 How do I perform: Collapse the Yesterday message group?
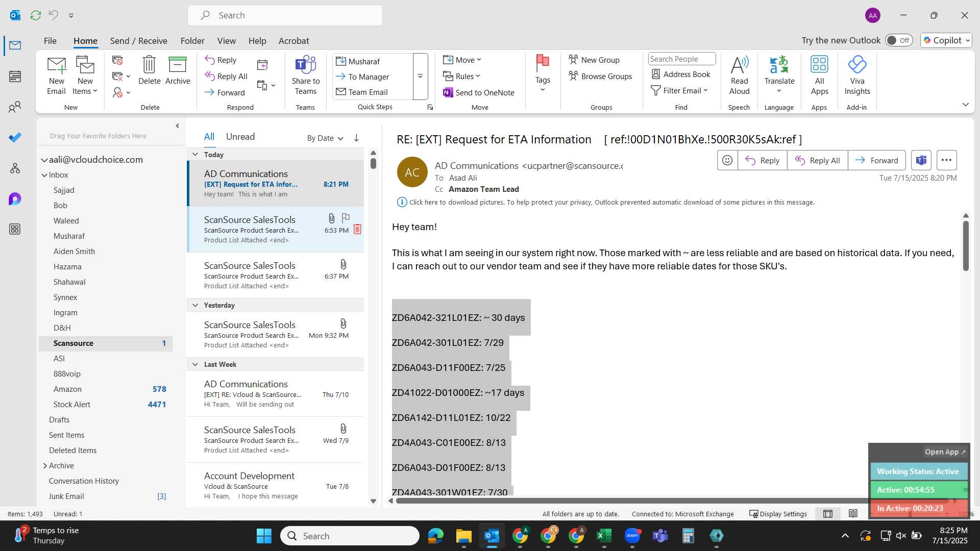[x=195, y=305]
